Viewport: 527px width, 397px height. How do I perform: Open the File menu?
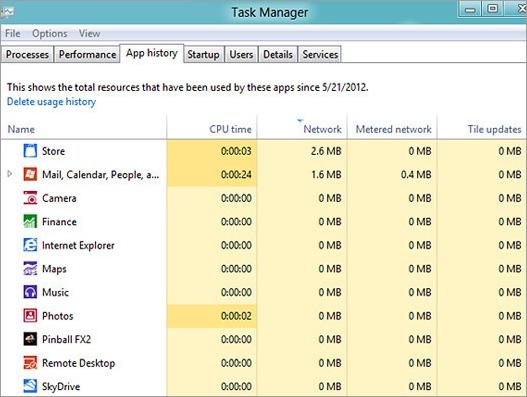coord(13,33)
